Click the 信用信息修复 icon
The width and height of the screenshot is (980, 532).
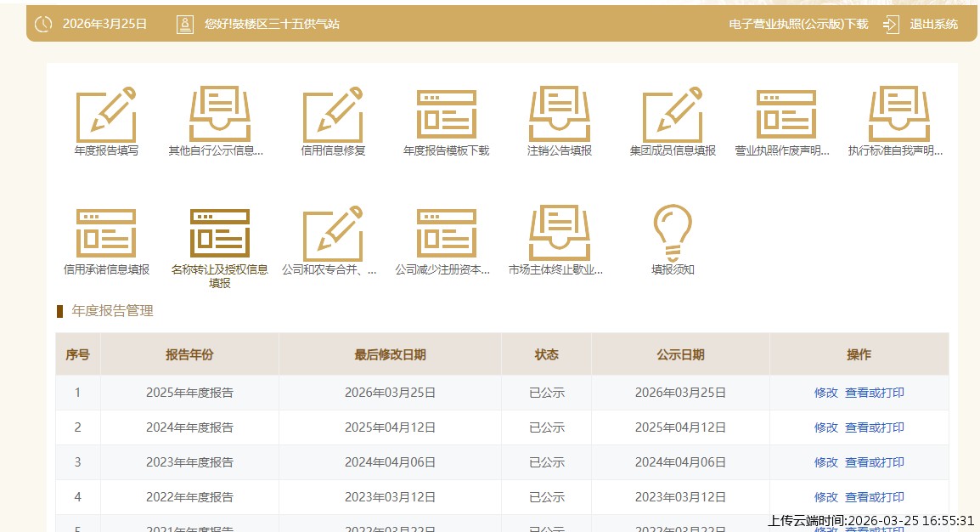[333, 115]
